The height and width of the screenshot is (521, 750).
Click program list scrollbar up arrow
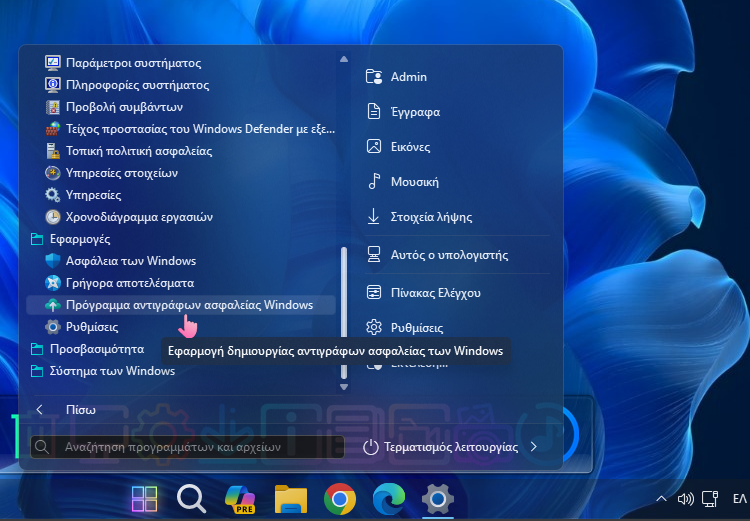(343, 59)
